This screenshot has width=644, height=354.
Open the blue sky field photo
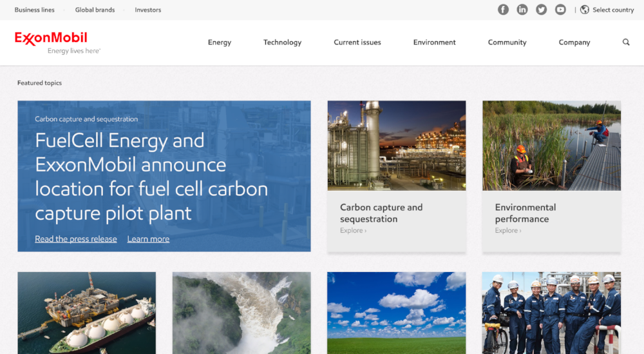[x=397, y=313]
